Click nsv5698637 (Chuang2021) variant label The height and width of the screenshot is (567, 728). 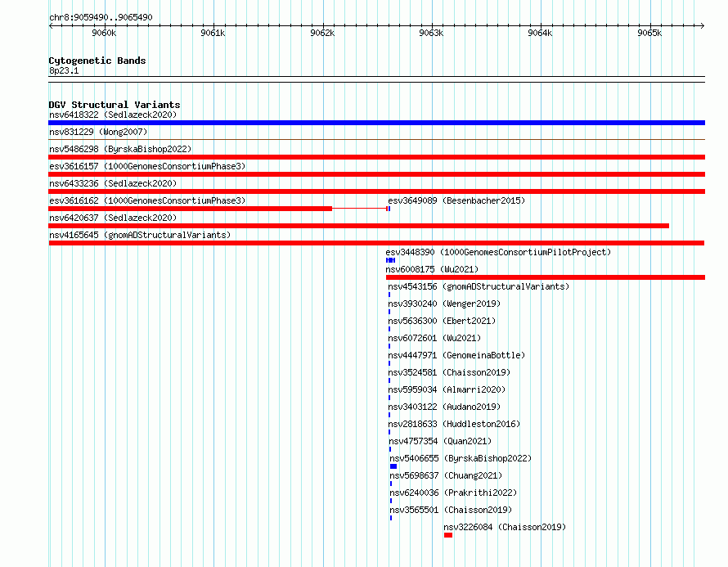[x=446, y=475]
